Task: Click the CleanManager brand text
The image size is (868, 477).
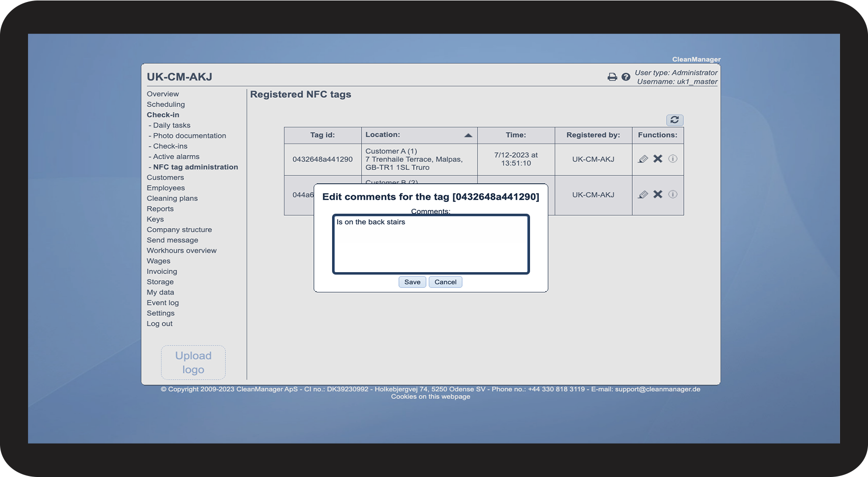Action: [696, 59]
